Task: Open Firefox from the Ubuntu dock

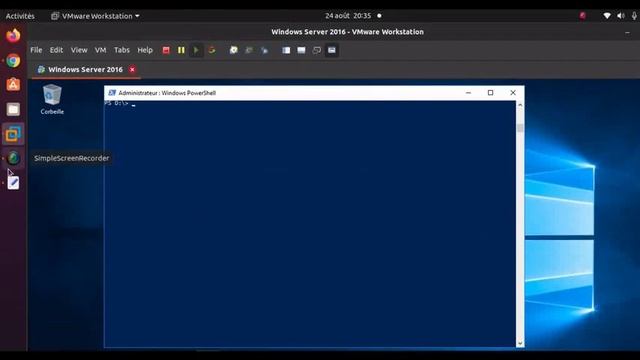Action: click(x=13, y=36)
